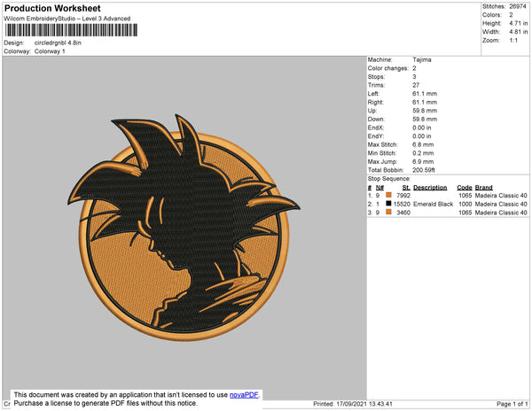532x411 pixels.
Task: Click the Zoom value 1:1
Action: tap(513, 41)
